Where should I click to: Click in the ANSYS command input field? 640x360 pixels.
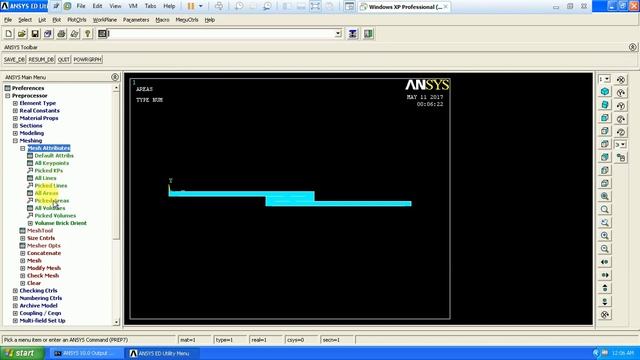click(x=221, y=34)
